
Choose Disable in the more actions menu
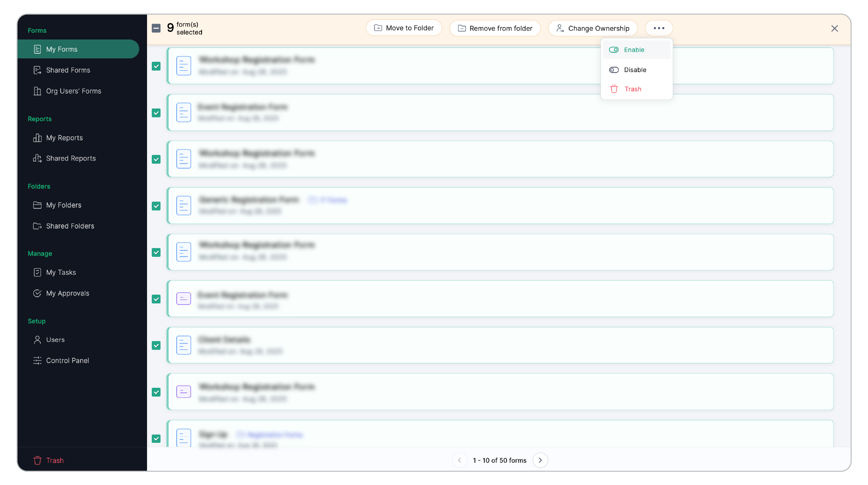(635, 70)
